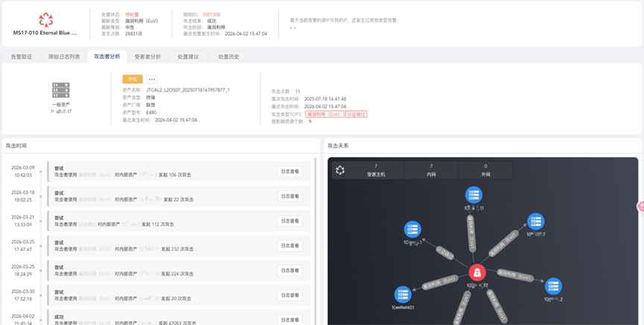Click the pink floating icon at the right edge
The width and height of the screenshot is (644, 325).
click(x=641, y=207)
